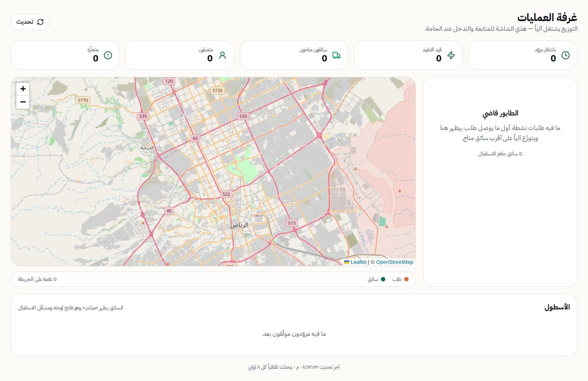Screen dimensions: 588x381
Task: Click road shield 120 on the map
Action: (x=169, y=81)
